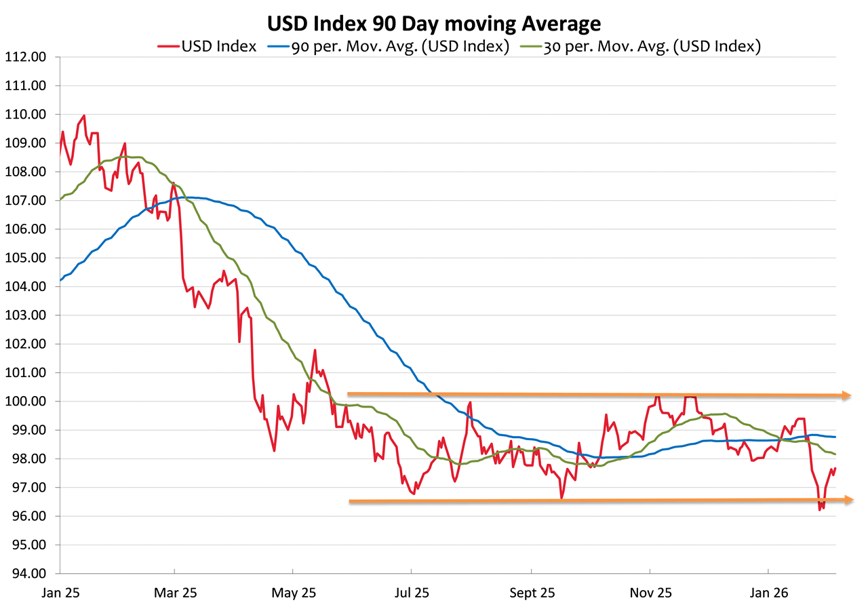
Task: Click the topmost y-axis value label
Action: [27, 57]
